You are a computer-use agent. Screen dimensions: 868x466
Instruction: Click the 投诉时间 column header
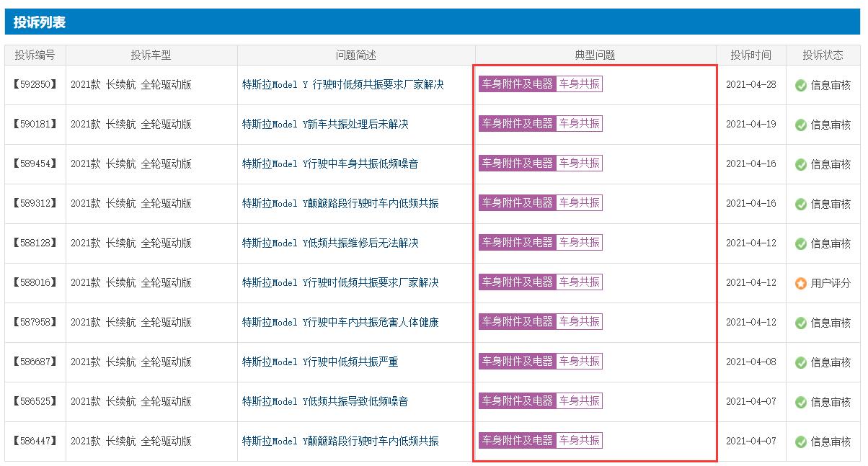750,55
